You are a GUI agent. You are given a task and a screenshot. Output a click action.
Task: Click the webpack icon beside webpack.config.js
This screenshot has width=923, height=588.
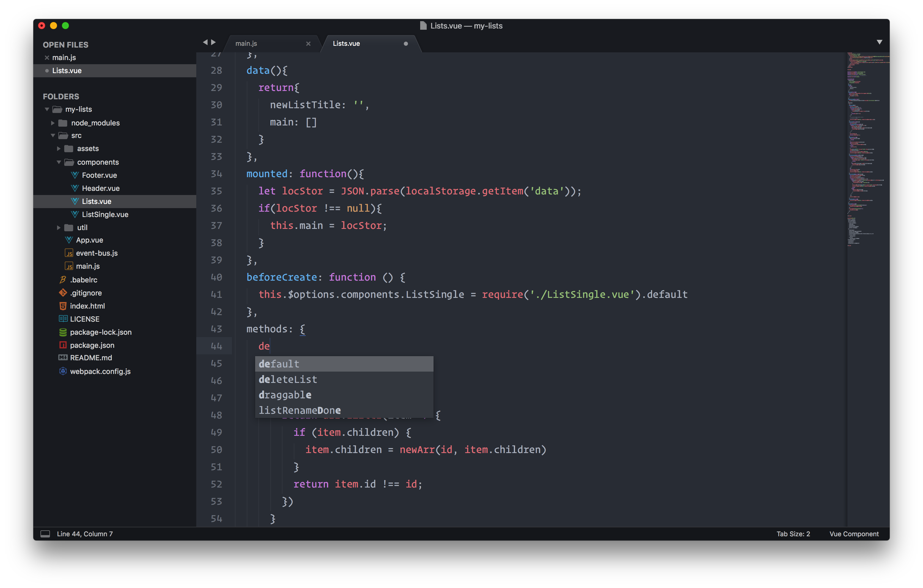(63, 371)
